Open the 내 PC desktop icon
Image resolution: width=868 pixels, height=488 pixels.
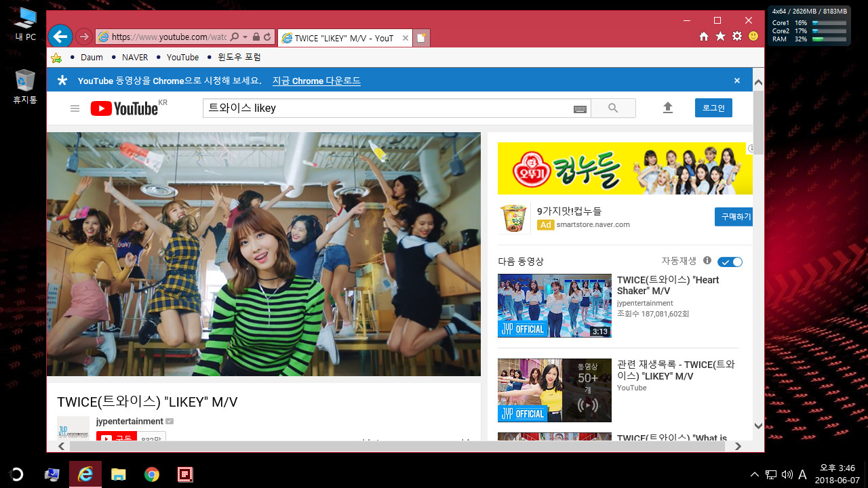26,24
